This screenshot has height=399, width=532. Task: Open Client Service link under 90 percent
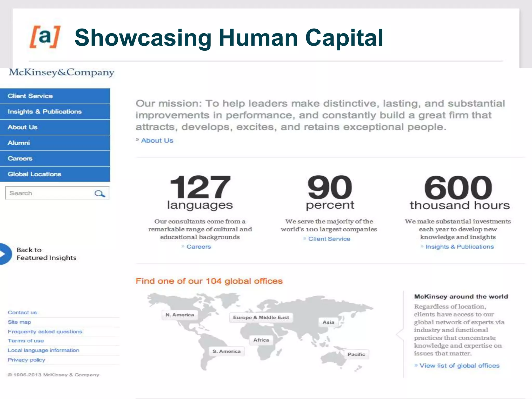(329, 239)
